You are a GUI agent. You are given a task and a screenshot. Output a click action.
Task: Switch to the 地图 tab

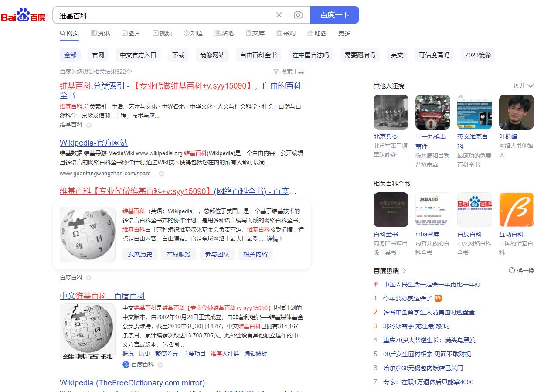pos(317,33)
